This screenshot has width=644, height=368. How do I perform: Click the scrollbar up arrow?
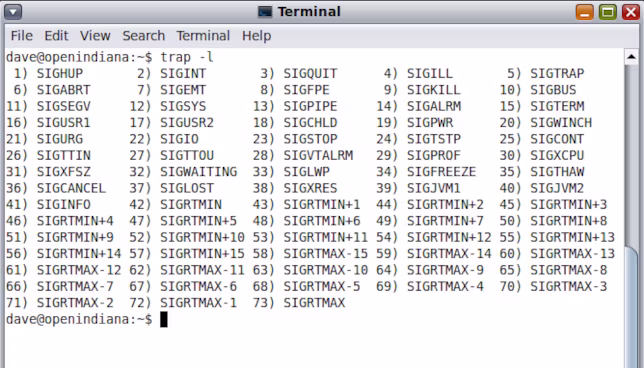click(632, 57)
